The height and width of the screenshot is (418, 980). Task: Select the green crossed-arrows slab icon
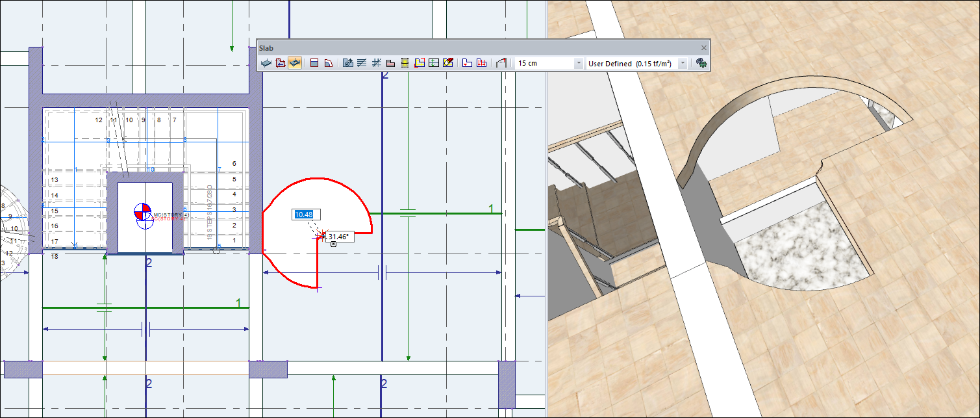[x=433, y=63]
